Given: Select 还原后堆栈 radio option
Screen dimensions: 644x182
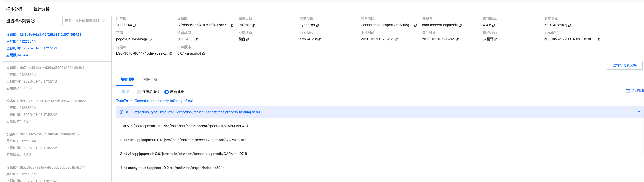Looking at the screenshot, I should (139, 92).
